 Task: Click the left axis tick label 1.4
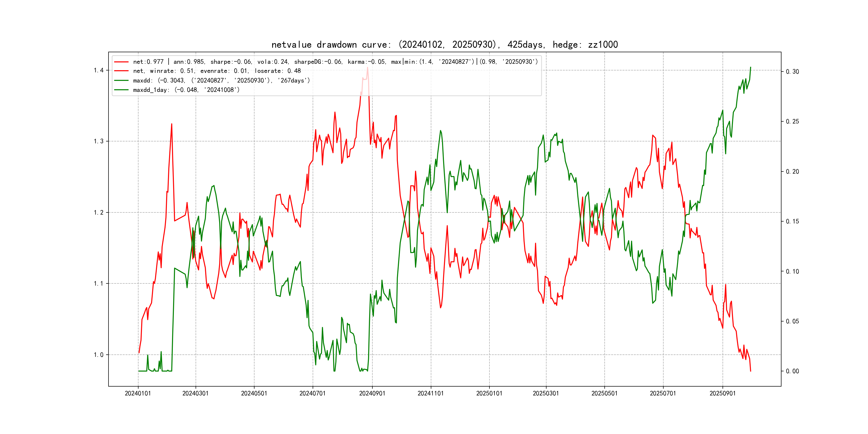click(98, 70)
